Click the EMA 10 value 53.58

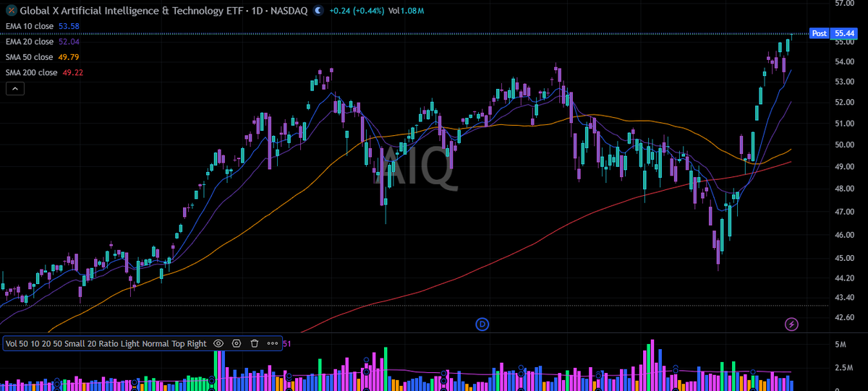tap(69, 26)
